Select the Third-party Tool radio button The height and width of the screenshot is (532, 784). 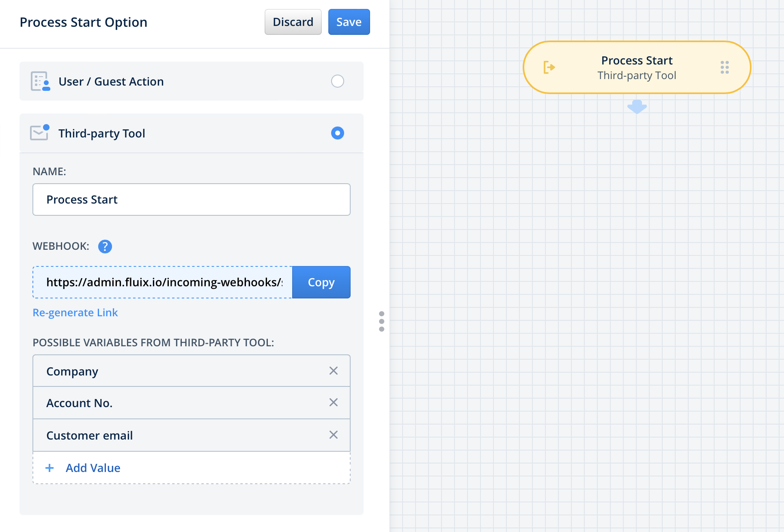(x=337, y=133)
